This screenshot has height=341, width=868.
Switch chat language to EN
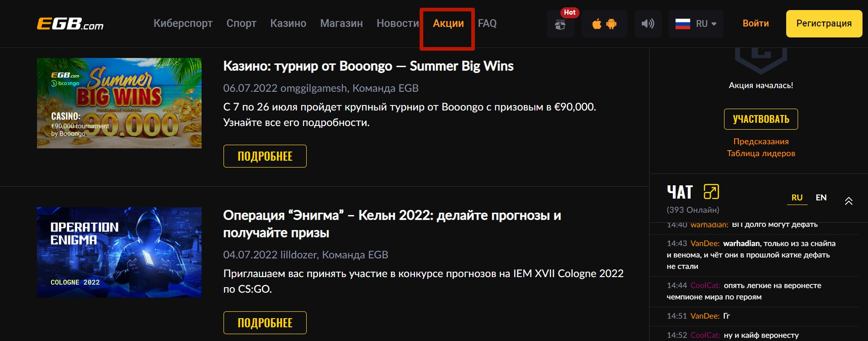click(x=821, y=197)
